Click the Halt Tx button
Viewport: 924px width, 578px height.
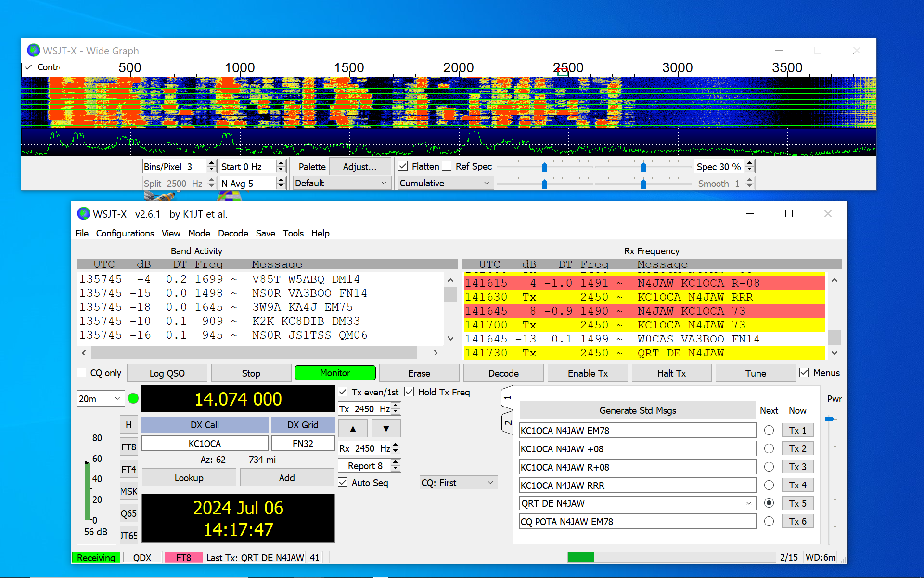click(x=671, y=373)
